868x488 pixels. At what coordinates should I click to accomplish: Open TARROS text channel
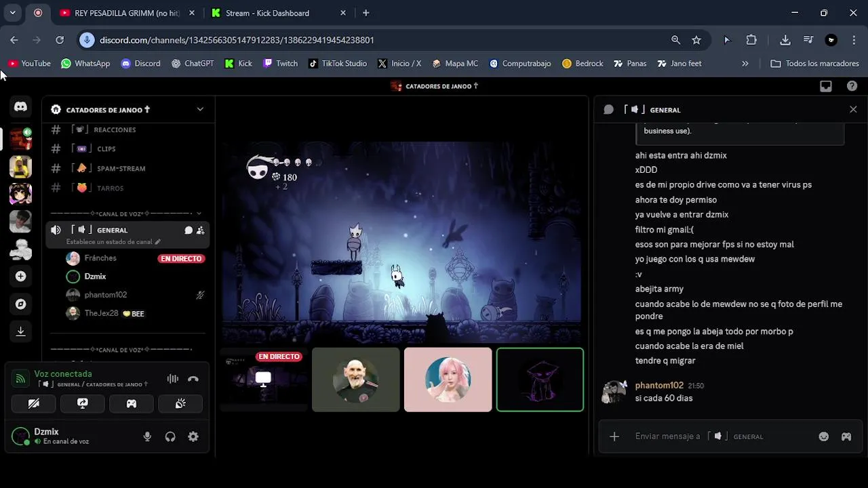pos(127,188)
